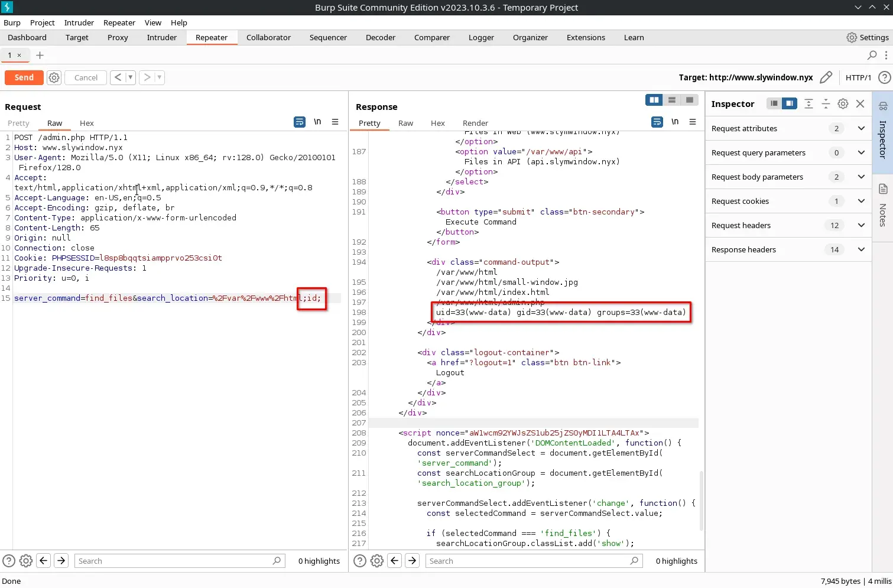The height and width of the screenshot is (588, 893).
Task: Switch to the Extensions tab
Action: click(x=586, y=37)
